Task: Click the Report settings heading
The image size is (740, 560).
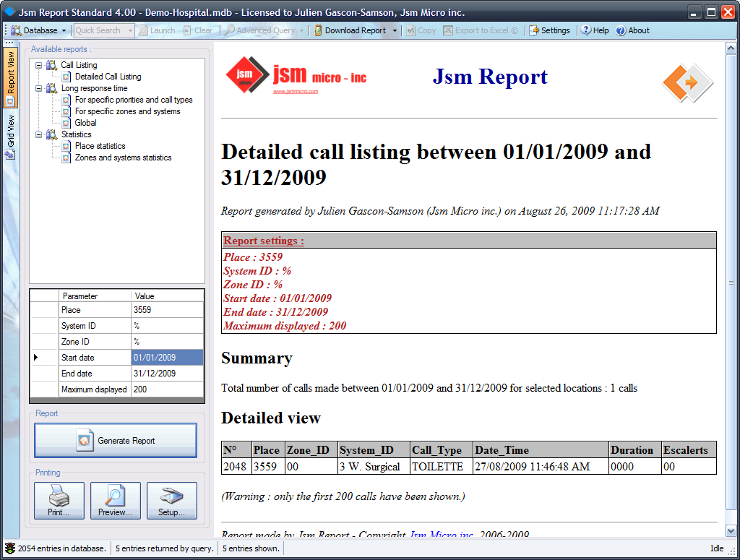Action: click(263, 241)
